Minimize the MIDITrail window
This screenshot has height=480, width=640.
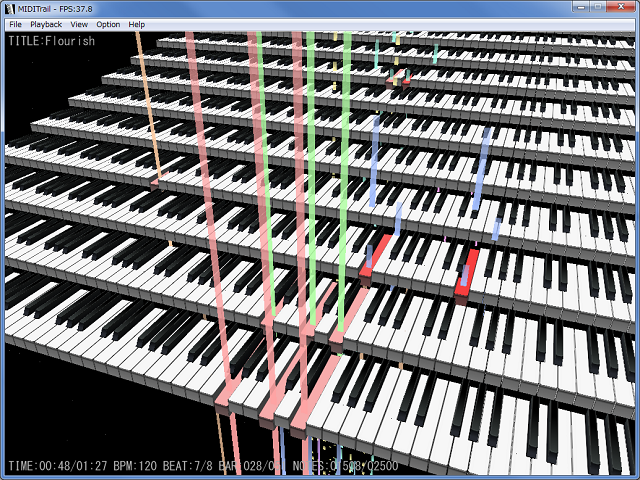pyautogui.click(x=581, y=7)
